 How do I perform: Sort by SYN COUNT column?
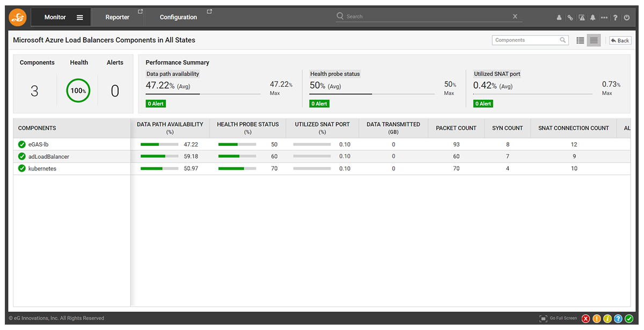507,128
